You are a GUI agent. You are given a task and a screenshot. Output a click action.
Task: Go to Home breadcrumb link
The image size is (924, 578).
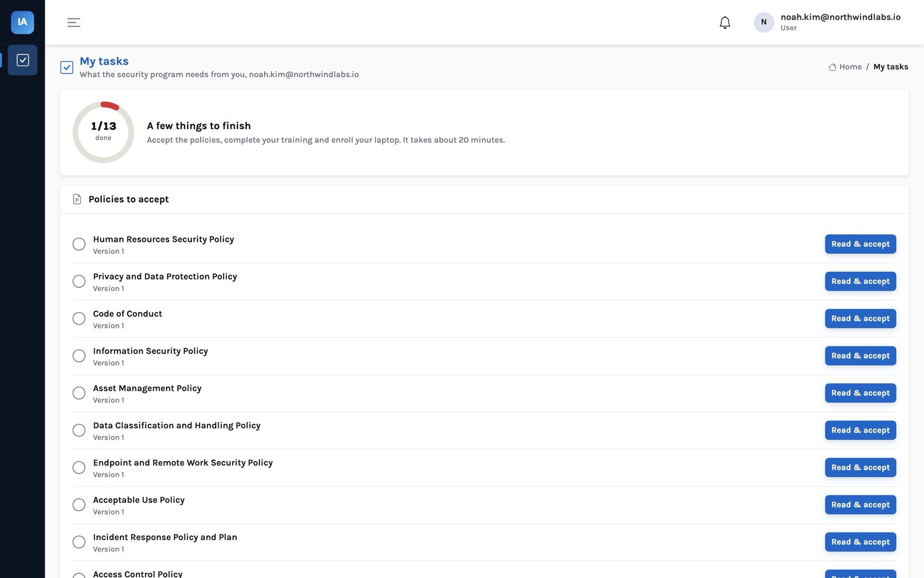pos(850,67)
